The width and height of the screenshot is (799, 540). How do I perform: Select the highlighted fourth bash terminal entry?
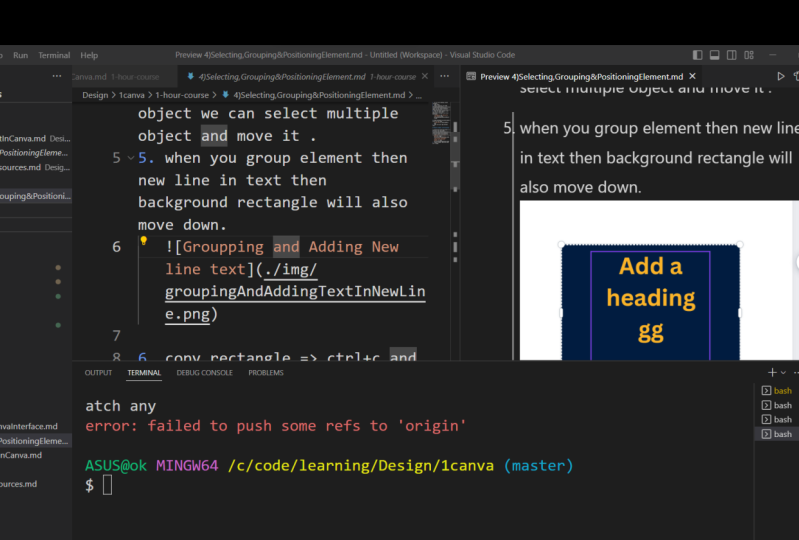point(777,434)
